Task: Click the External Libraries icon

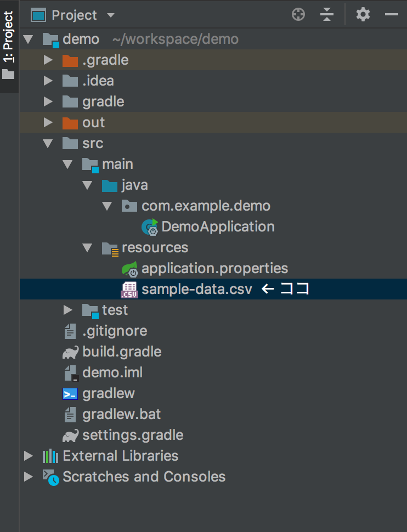Action: pyautogui.click(x=51, y=456)
